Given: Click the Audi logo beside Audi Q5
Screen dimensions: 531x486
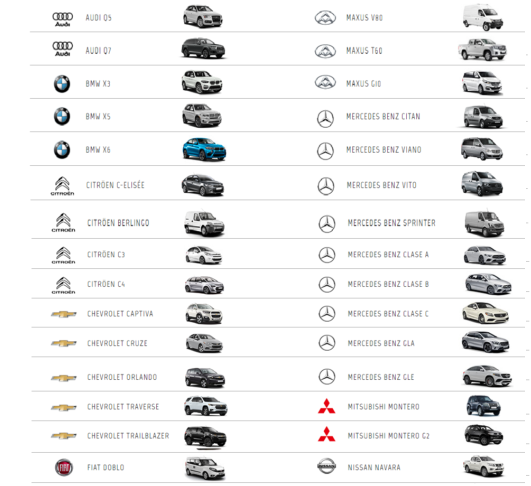Looking at the screenshot, I should pyautogui.click(x=63, y=19).
